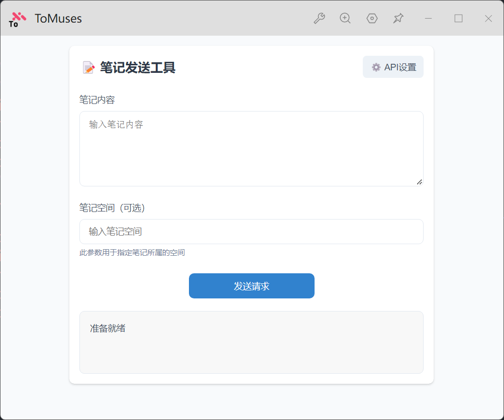Click the note-with-pencil icon beside 笔记发送工具
Screen dimensions: 504x420
point(88,67)
